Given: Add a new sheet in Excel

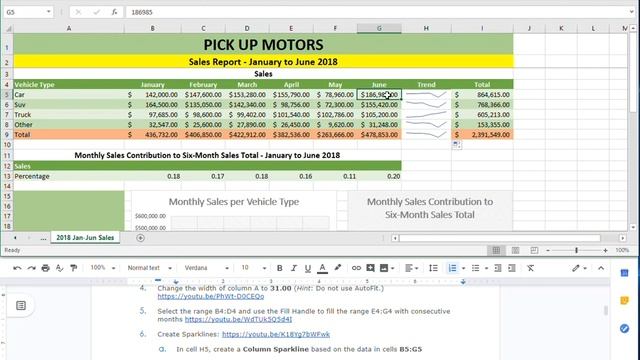Looking at the screenshot, I should pyautogui.click(x=140, y=238).
